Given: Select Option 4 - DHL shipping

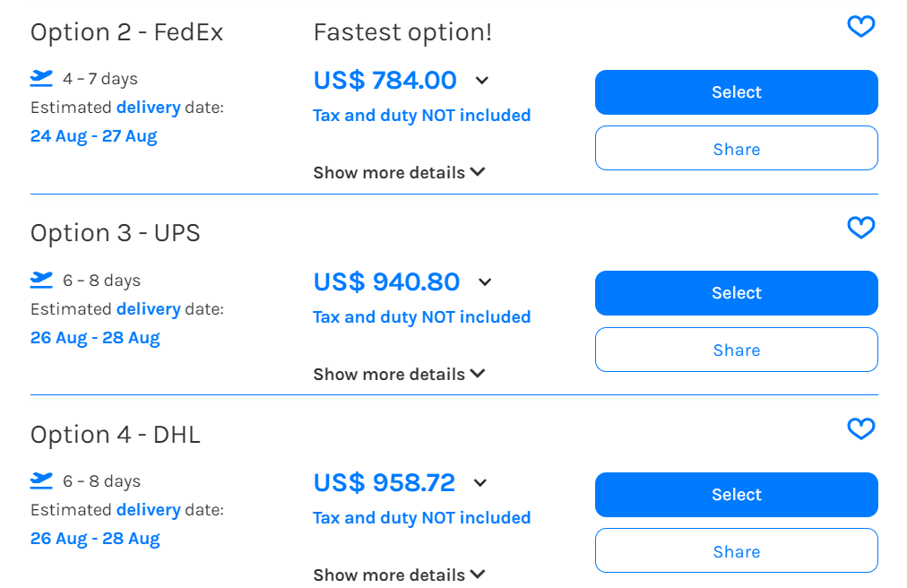Looking at the screenshot, I should [737, 495].
